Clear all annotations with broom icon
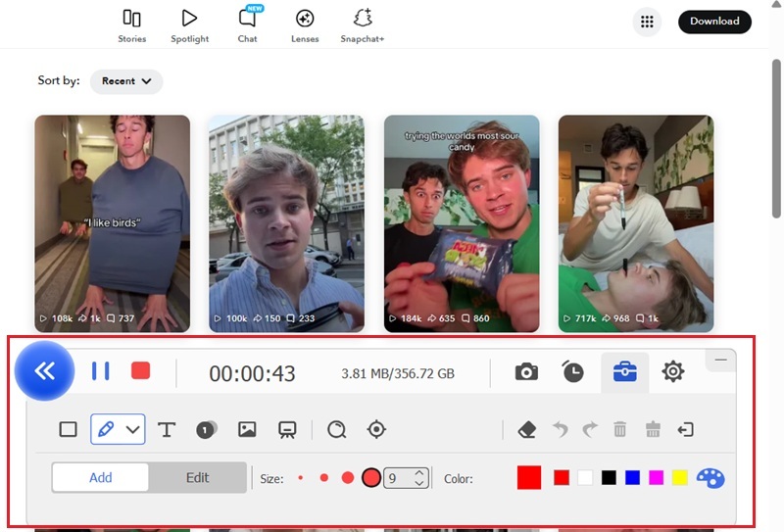Image resolution: width=784 pixels, height=532 pixels. pyautogui.click(x=653, y=429)
